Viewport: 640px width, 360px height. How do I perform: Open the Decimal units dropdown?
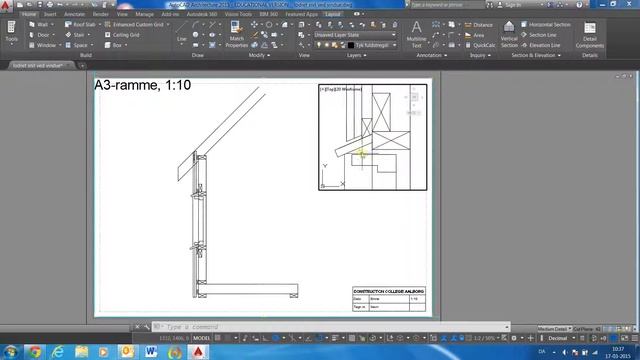pyautogui.click(x=561, y=338)
